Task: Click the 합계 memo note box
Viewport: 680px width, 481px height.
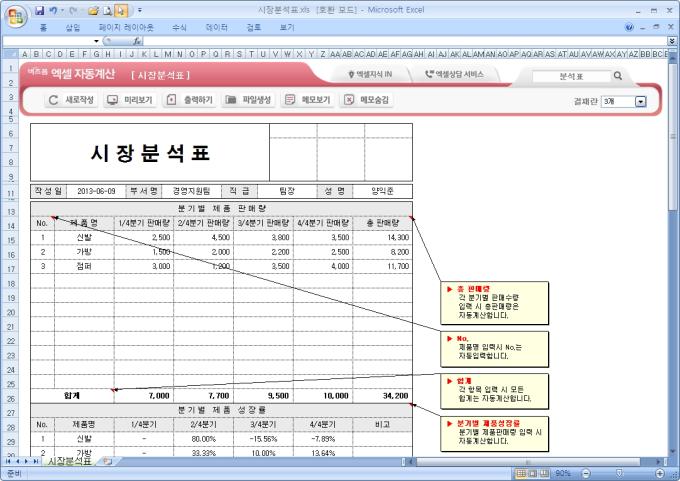Action: tap(494, 391)
